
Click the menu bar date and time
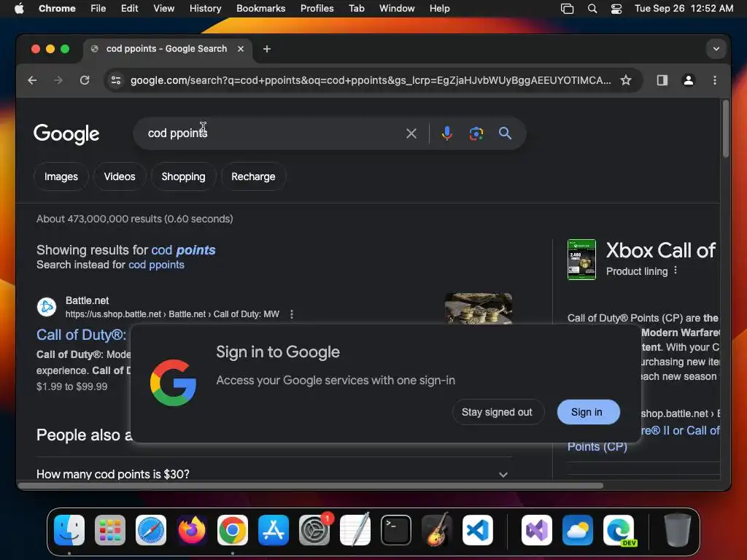coord(684,9)
